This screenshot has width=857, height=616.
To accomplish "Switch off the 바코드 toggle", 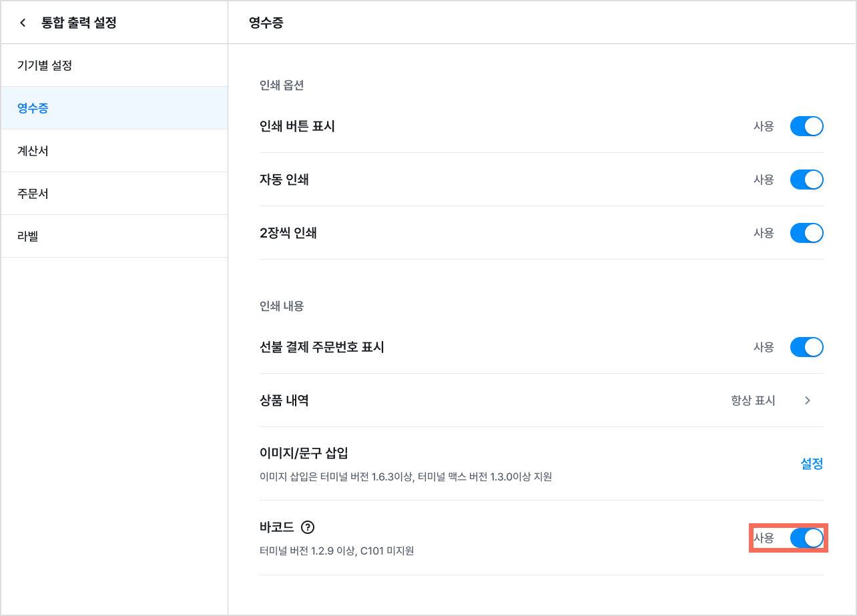I will pos(806,538).
